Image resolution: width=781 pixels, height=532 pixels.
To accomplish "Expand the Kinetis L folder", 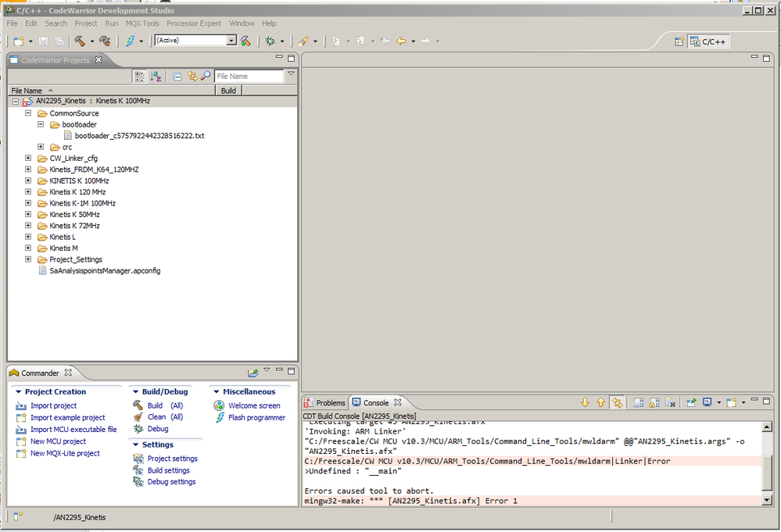I will pyautogui.click(x=28, y=237).
